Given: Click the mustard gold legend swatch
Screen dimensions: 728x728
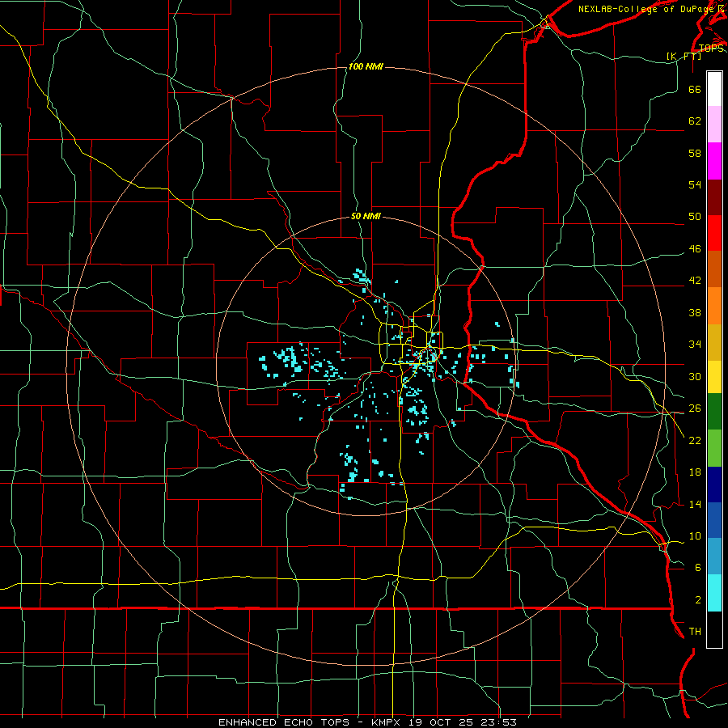Looking at the screenshot, I should coord(714,342).
